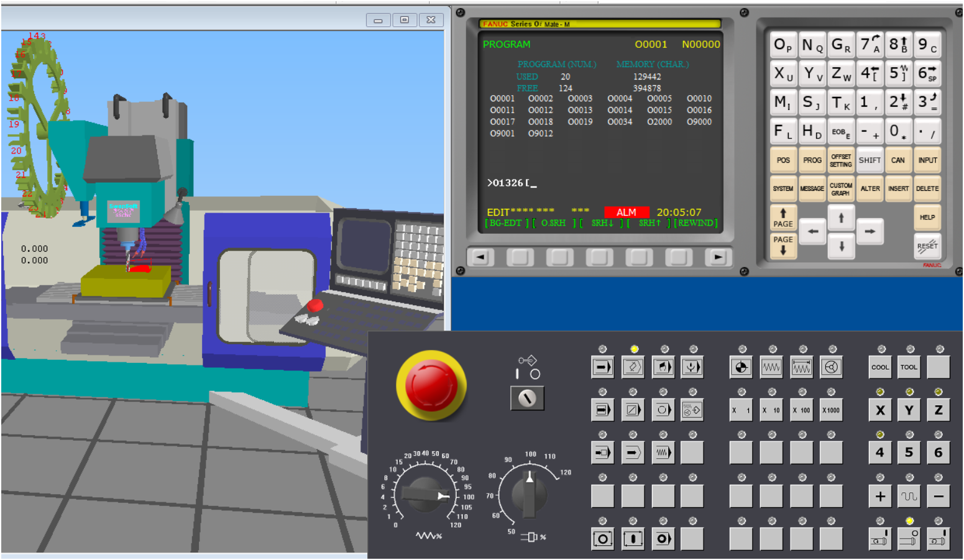This screenshot has width=964, height=560.
Task: Click the spindle stop button
Action: (x=909, y=539)
